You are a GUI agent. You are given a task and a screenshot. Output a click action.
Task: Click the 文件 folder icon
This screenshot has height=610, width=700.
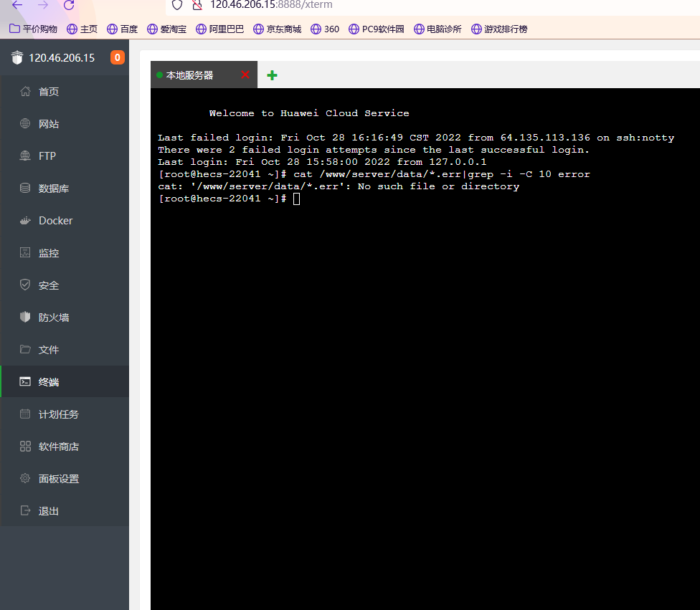point(25,349)
